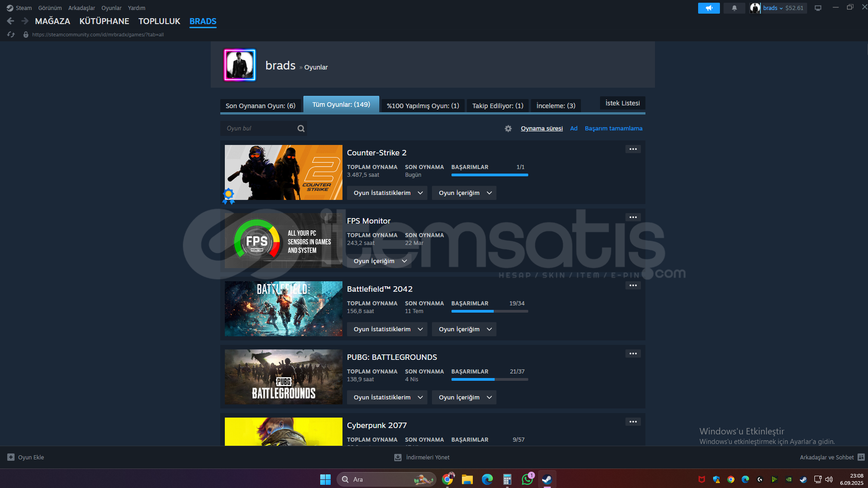Go to MAĞAZA section
Screen dimensions: 868x488
pos(53,21)
